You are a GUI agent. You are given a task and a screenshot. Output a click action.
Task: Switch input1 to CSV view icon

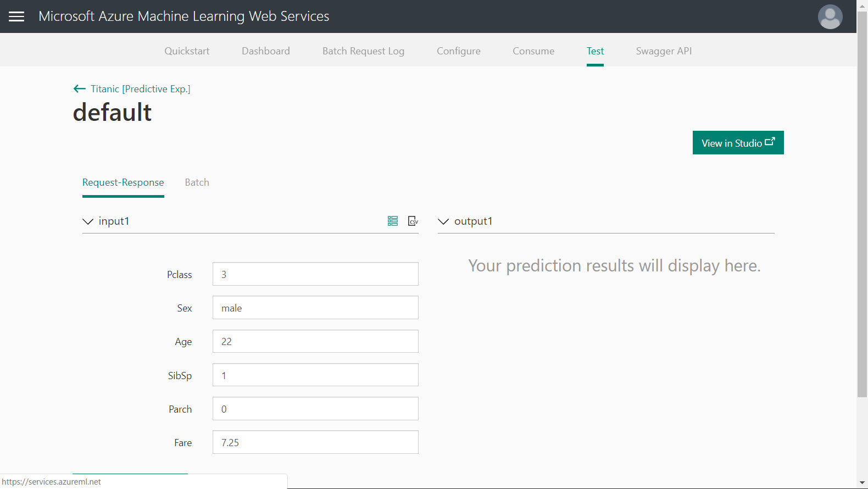pyautogui.click(x=413, y=221)
